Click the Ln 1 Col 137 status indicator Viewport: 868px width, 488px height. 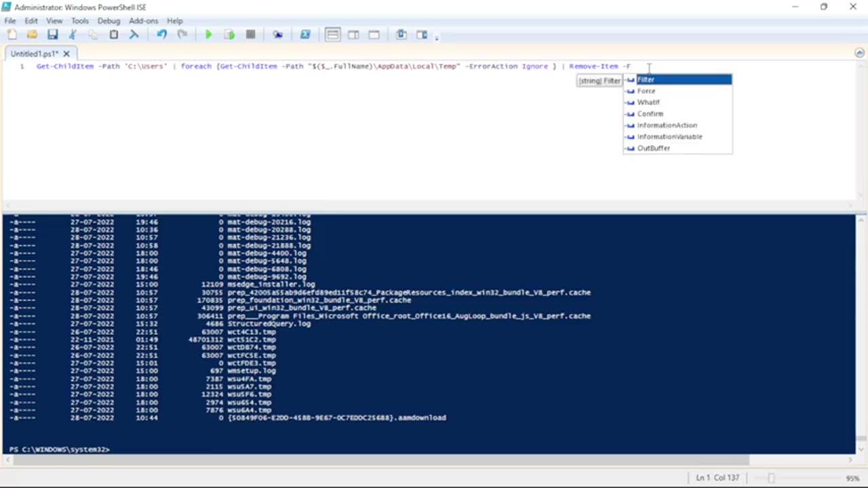(x=717, y=478)
